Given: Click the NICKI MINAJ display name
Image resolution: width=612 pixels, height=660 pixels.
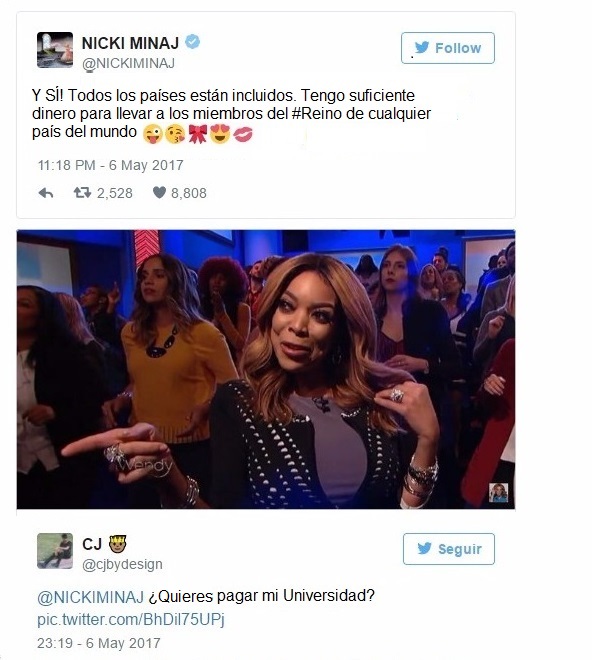Looking at the screenshot, I should [130, 43].
